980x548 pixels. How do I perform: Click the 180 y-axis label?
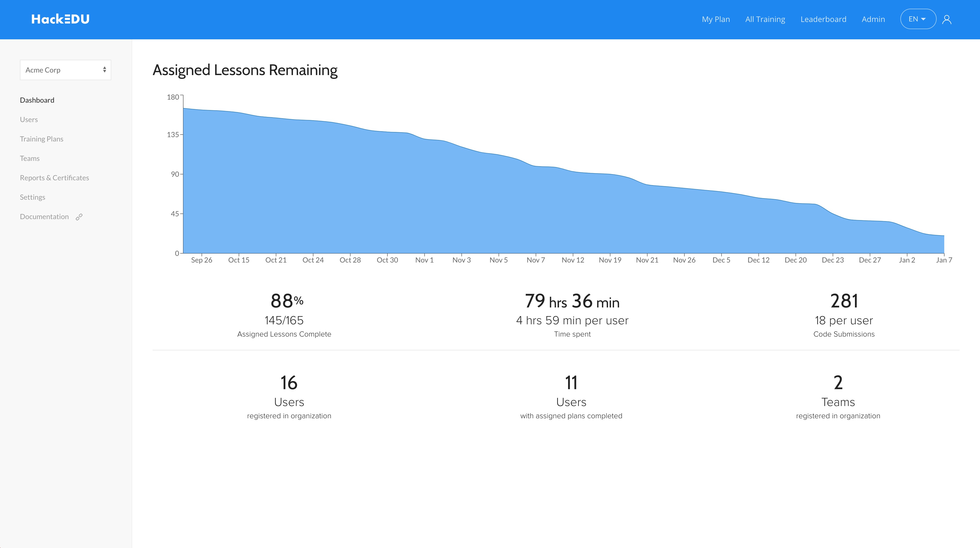(173, 97)
